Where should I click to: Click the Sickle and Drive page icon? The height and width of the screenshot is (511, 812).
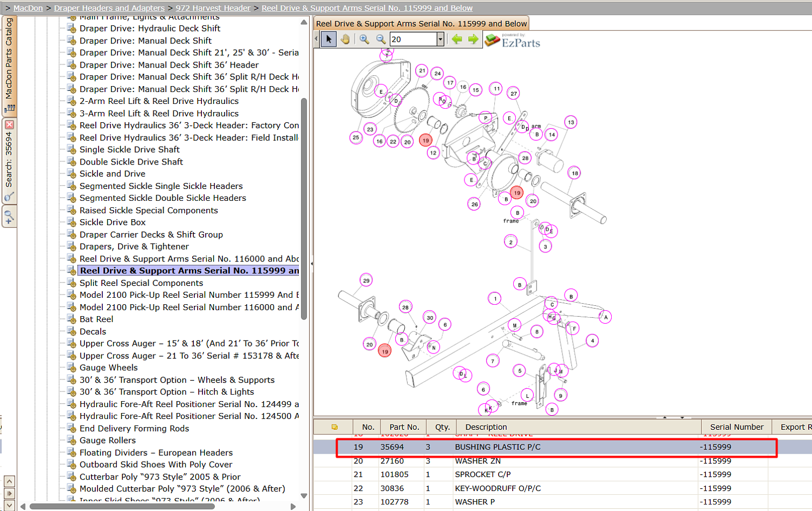click(71, 173)
